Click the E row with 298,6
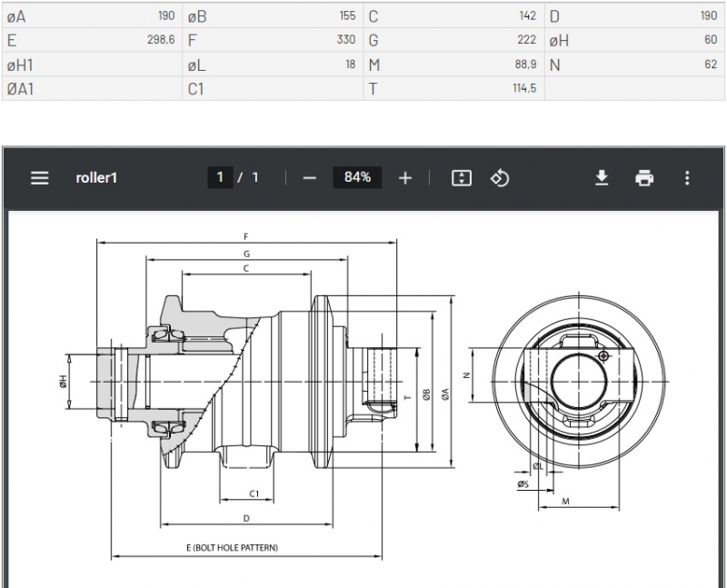 coord(91,40)
